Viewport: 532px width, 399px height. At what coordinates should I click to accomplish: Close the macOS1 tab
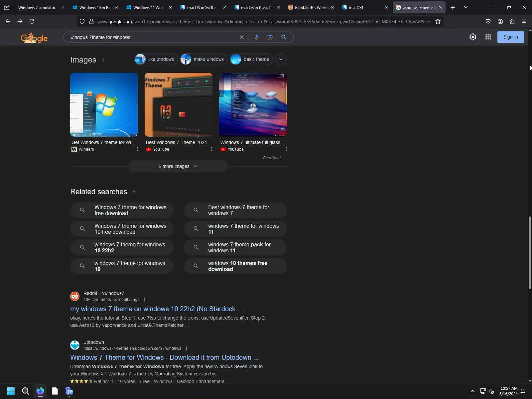tap(386, 7)
